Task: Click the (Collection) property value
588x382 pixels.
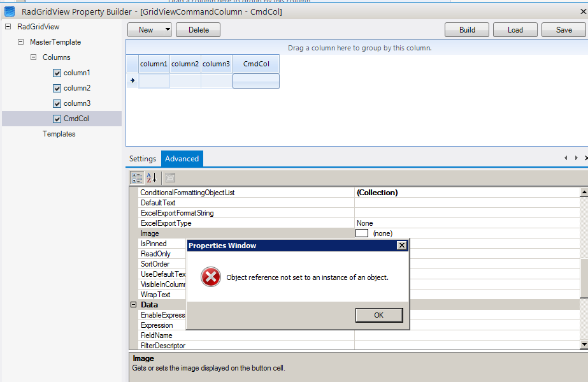Action: (x=377, y=193)
